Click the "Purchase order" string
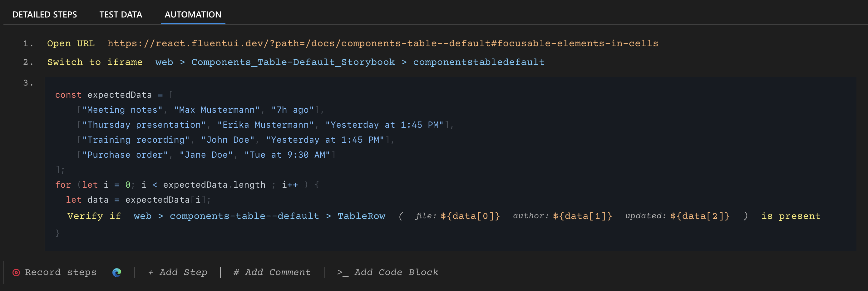 pyautogui.click(x=125, y=155)
